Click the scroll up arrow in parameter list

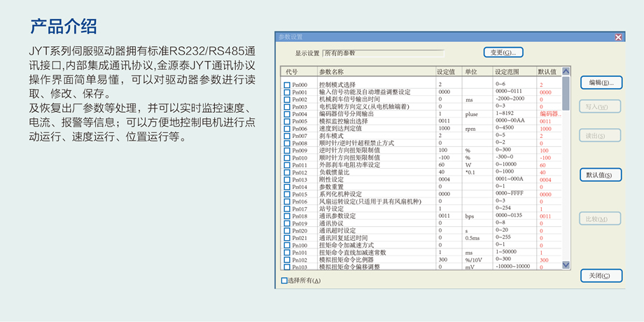[x=566, y=71]
